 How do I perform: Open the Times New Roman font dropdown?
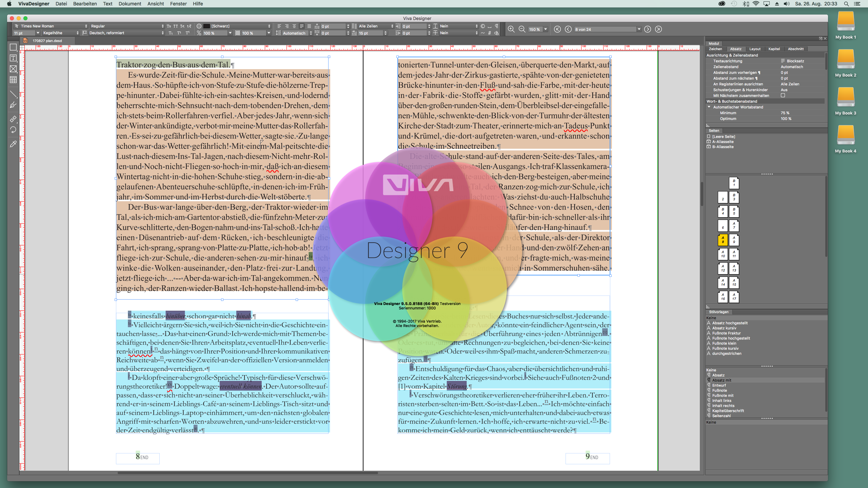[51, 26]
